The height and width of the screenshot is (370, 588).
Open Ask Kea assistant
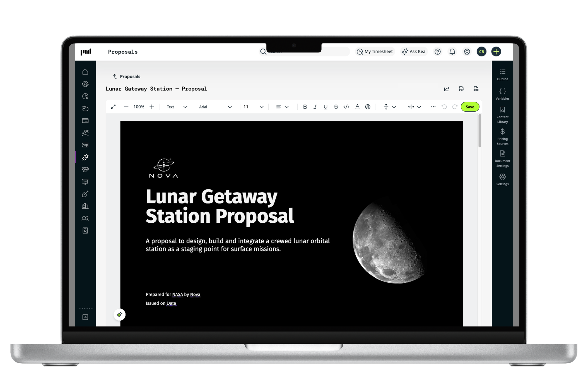pyautogui.click(x=413, y=52)
